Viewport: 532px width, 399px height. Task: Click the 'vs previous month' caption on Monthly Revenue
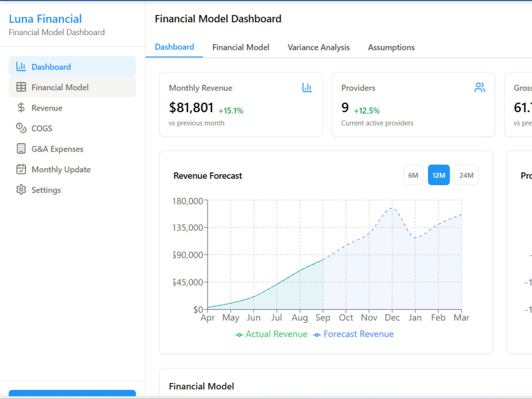196,123
